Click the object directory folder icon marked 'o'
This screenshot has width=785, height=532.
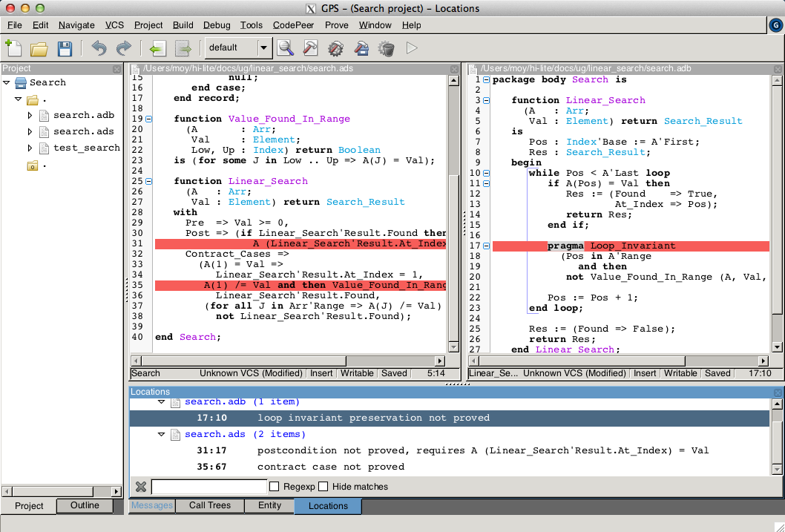33,165
